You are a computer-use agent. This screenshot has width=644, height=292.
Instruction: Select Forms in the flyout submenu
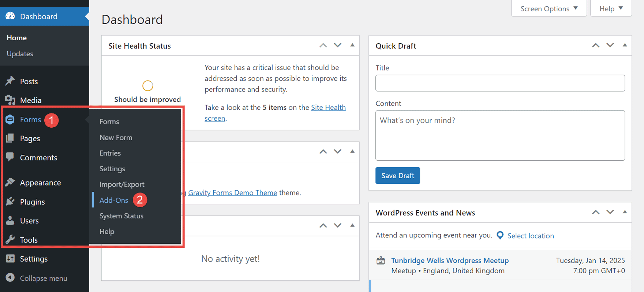109,121
